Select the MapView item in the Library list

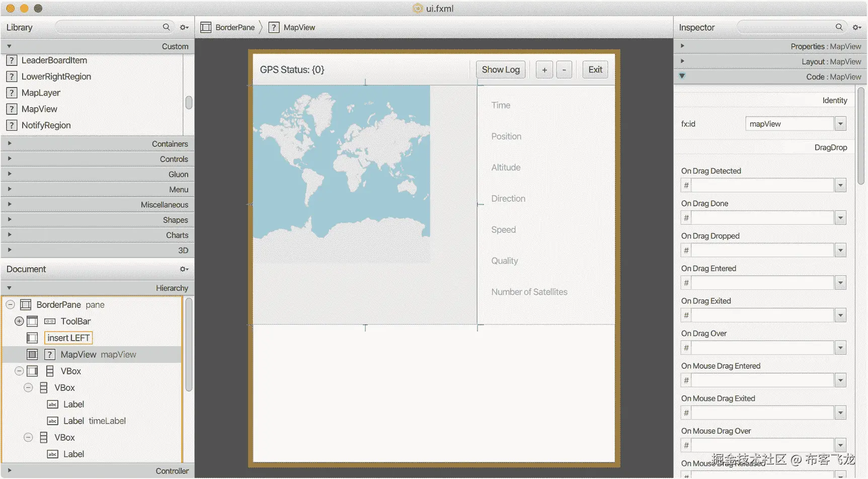pyautogui.click(x=39, y=109)
